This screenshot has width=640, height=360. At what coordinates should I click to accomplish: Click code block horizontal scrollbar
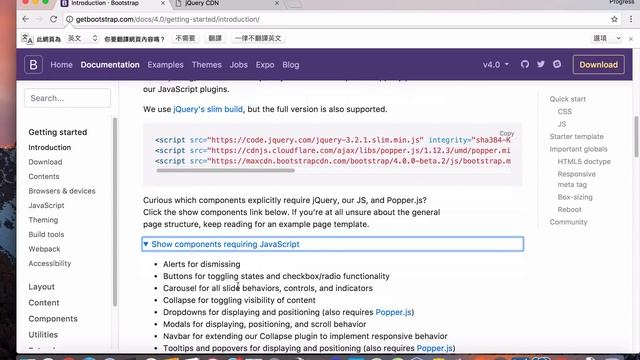(225, 171)
